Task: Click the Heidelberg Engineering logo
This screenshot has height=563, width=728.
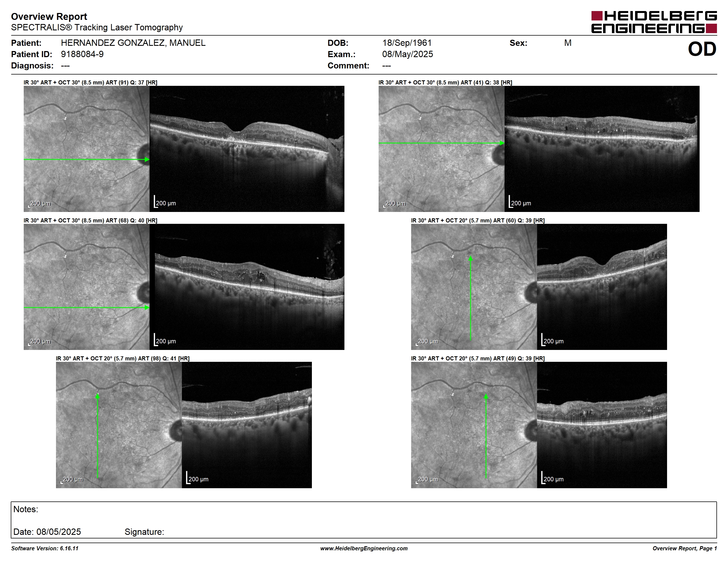Action: [654, 22]
